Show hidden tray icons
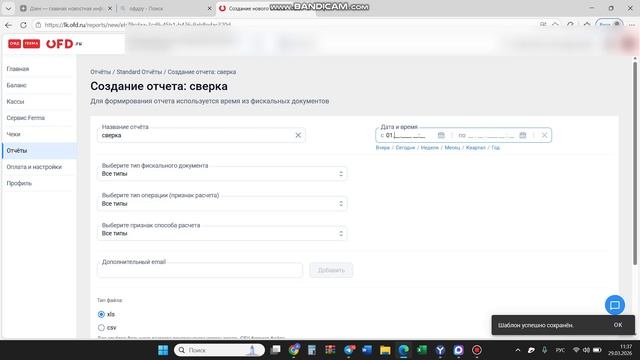The height and width of the screenshot is (360, 640). pos(518,350)
